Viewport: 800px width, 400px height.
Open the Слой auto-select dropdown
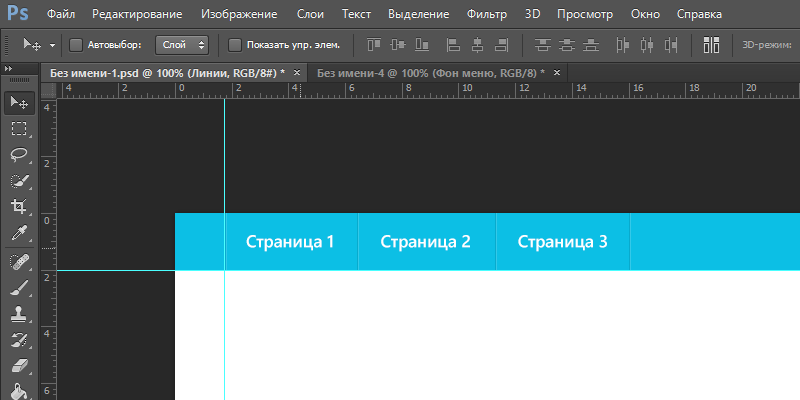click(x=182, y=45)
